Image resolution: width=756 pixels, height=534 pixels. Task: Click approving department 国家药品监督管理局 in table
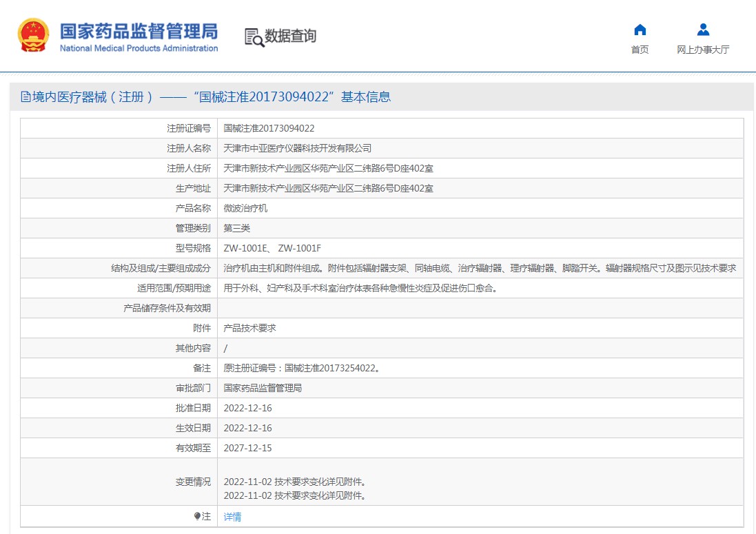coord(263,388)
